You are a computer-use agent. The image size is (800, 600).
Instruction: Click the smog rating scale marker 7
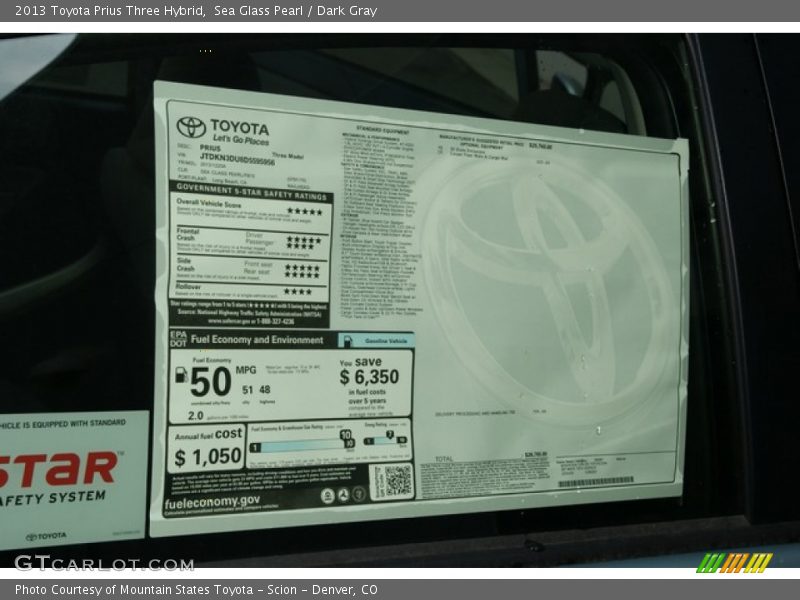coord(390,434)
